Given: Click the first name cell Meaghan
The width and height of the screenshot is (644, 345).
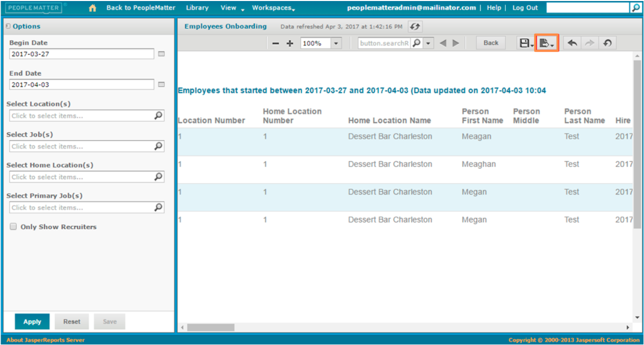Looking at the screenshot, I should point(479,164).
